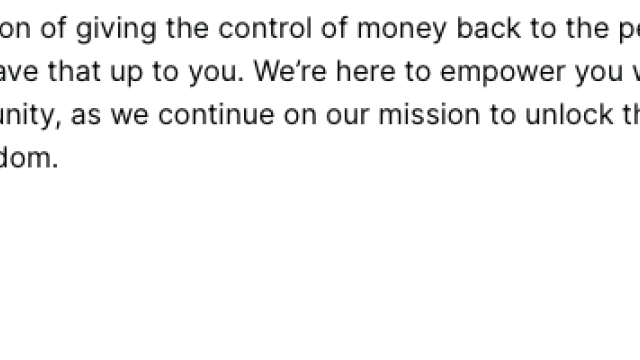This screenshot has width=640, height=360.
Task: Click the word "back" on the first line
Action: pos(488,28)
